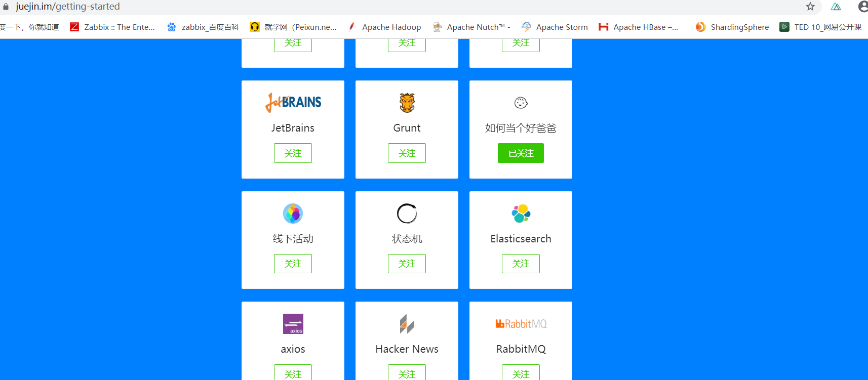
Task: Click the purple axios logo icon
Action: click(x=293, y=324)
